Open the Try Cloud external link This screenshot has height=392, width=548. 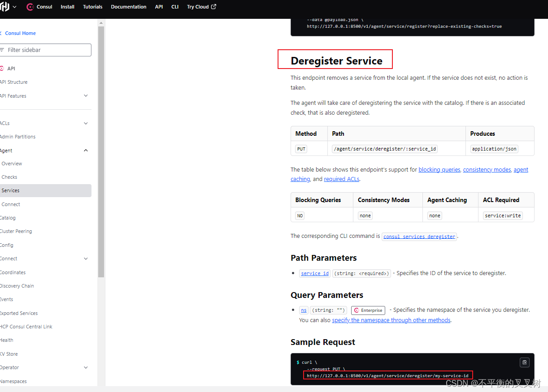201,7
